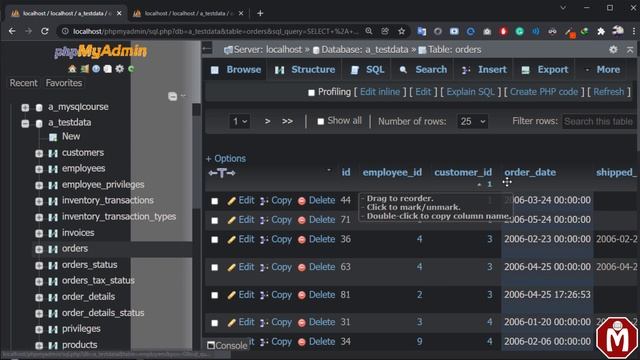Reload the page with the browser refresh icon

[44, 31]
